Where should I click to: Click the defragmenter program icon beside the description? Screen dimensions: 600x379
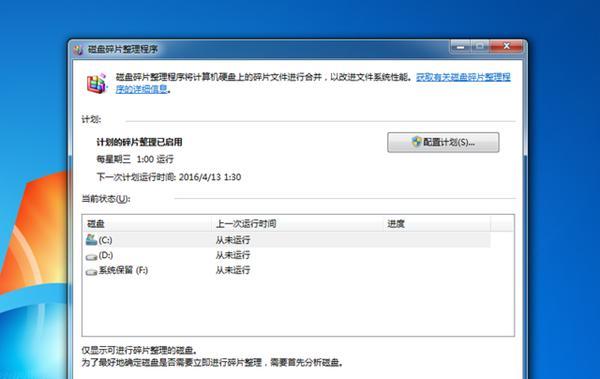(x=96, y=83)
